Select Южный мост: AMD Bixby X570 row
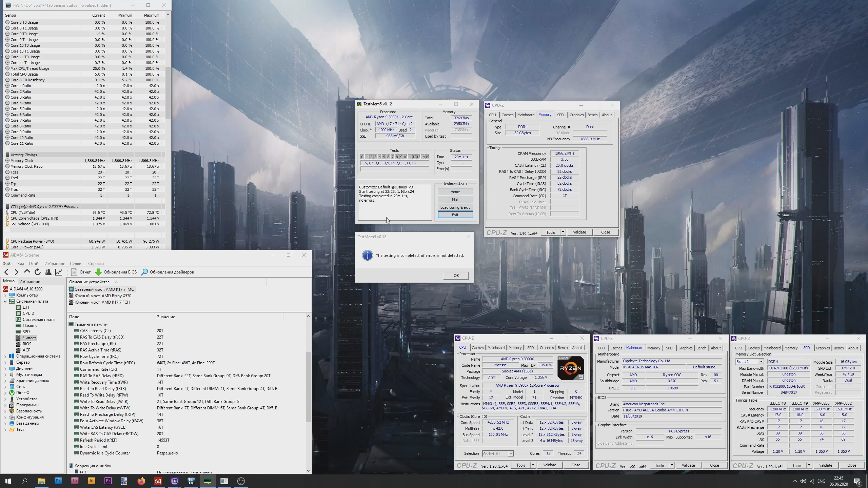This screenshot has height=488, width=868. point(100,296)
